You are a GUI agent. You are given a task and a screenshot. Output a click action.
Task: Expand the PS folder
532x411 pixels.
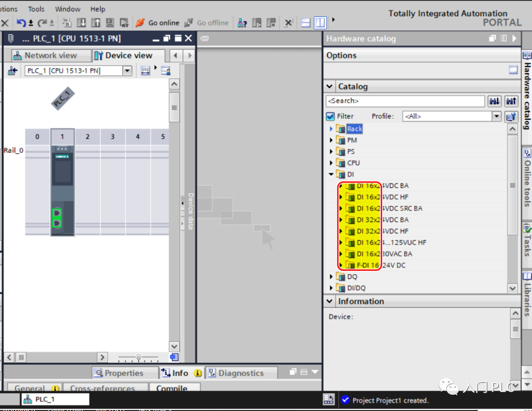coord(331,152)
